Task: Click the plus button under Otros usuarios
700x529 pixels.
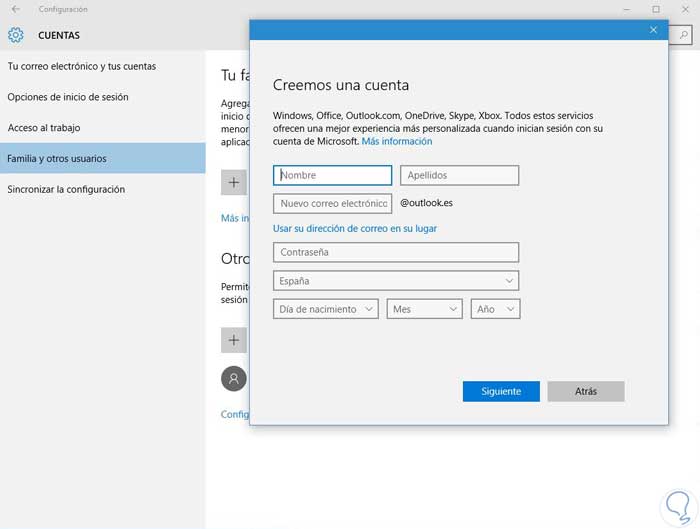Action: pyautogui.click(x=233, y=340)
